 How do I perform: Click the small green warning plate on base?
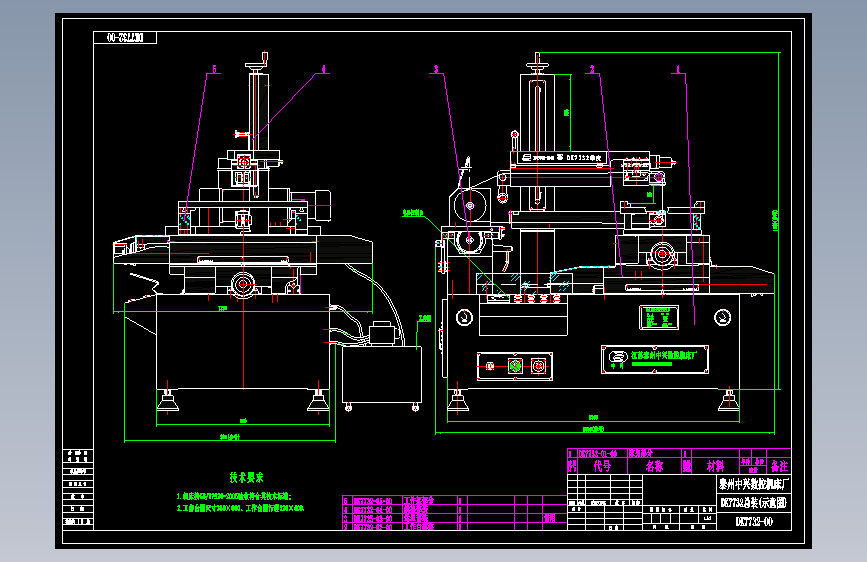click(659, 318)
